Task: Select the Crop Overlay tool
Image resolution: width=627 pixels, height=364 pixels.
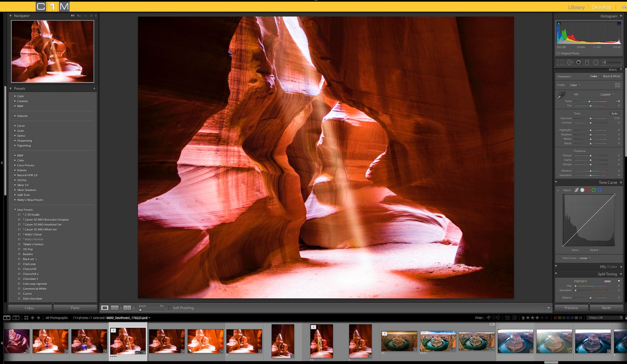Action: [560, 62]
